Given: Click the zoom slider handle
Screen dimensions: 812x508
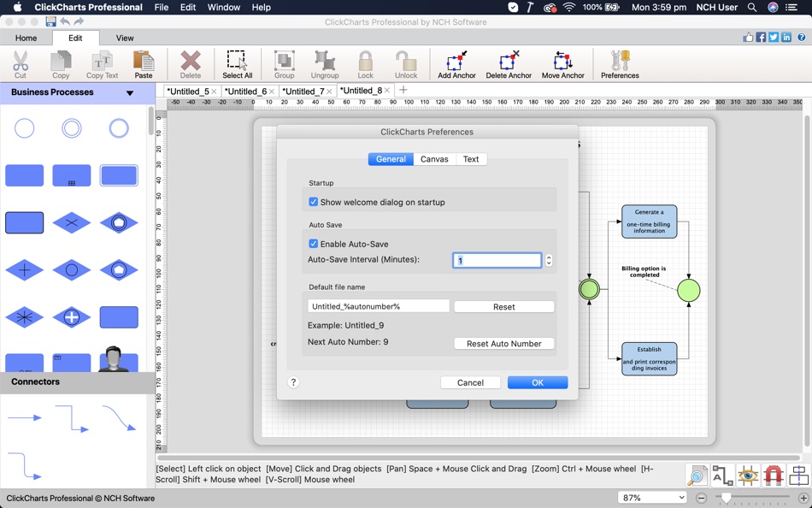Looking at the screenshot, I should click(x=726, y=498).
